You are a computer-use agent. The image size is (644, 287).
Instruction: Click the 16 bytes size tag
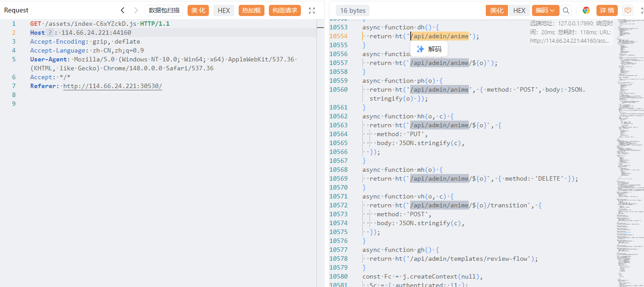coord(352,10)
